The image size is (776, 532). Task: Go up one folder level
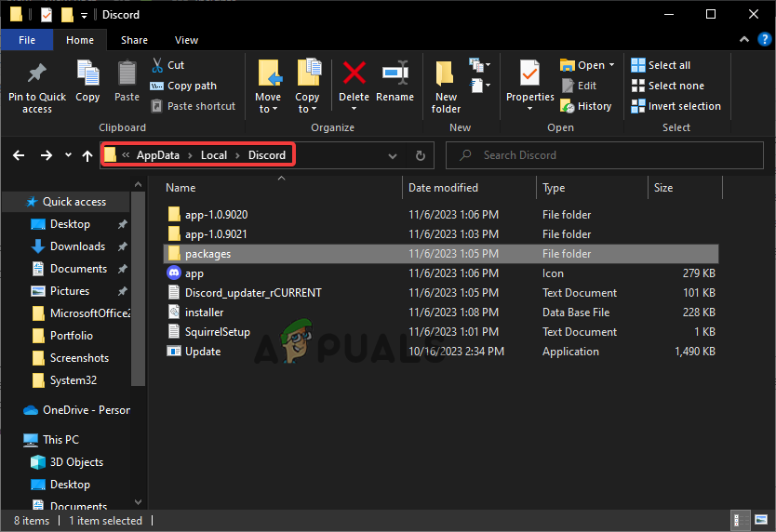pos(87,156)
